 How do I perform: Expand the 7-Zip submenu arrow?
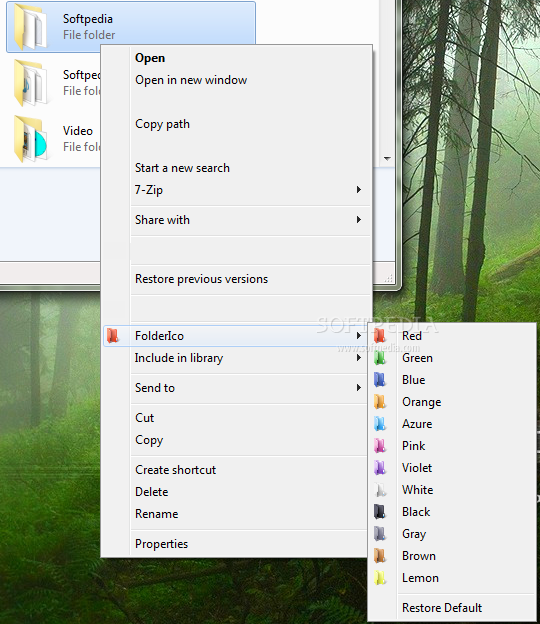point(359,189)
